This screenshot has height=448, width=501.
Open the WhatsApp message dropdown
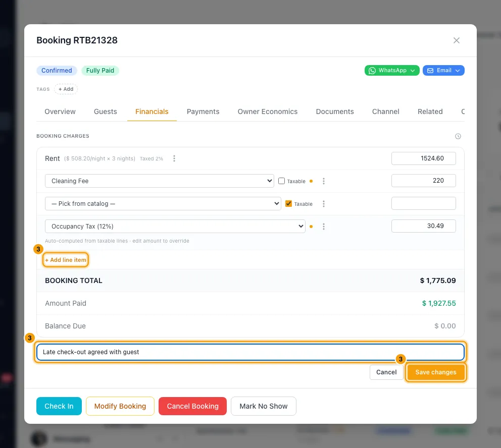click(392, 71)
